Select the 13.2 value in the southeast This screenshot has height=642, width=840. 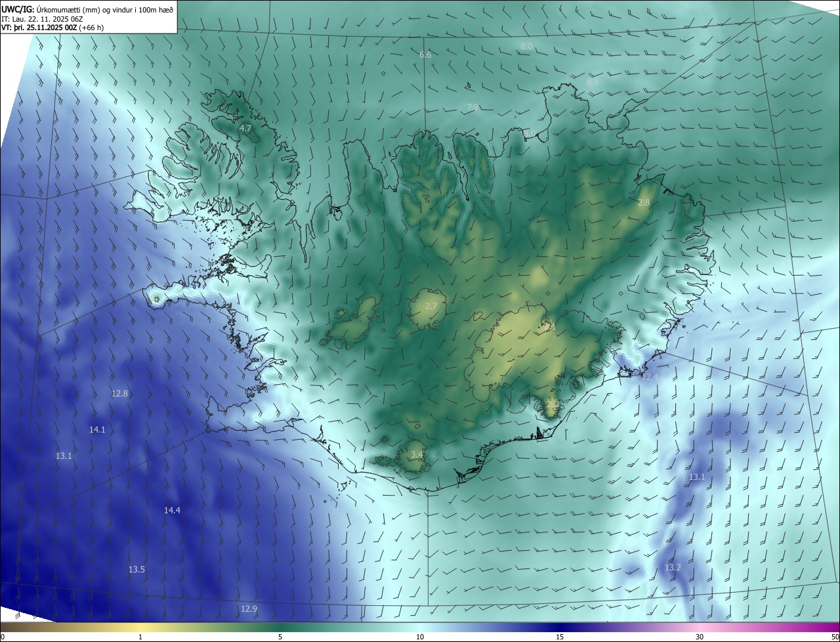click(x=673, y=567)
